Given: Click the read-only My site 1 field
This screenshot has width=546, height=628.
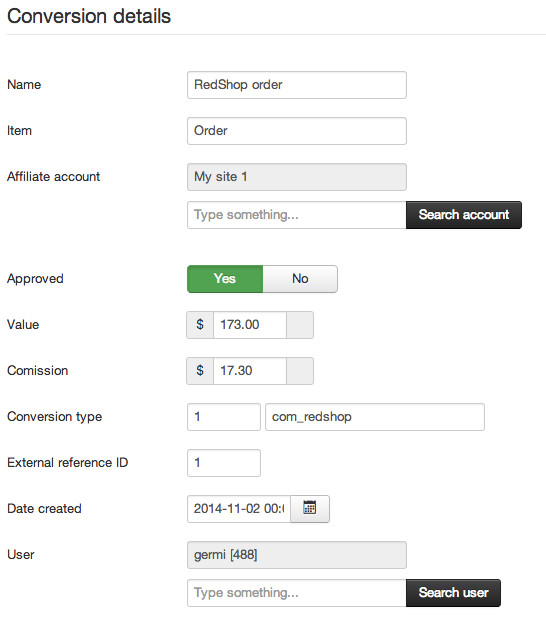Looking at the screenshot, I should 297,177.
